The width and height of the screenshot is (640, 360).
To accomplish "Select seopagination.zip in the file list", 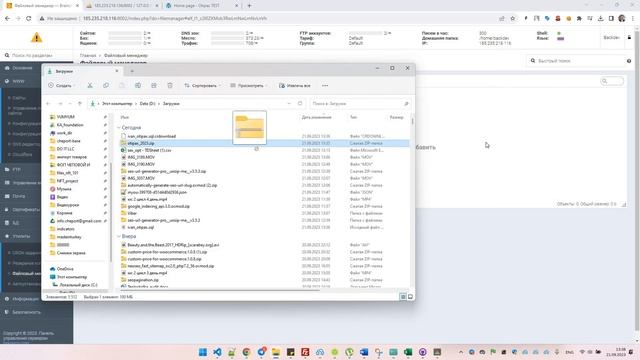I will 143,280.
